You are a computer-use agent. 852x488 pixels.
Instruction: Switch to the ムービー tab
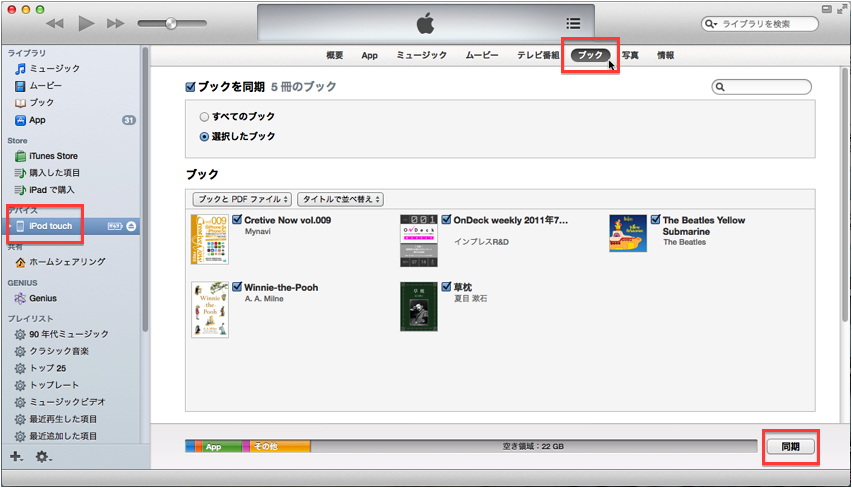(x=481, y=55)
